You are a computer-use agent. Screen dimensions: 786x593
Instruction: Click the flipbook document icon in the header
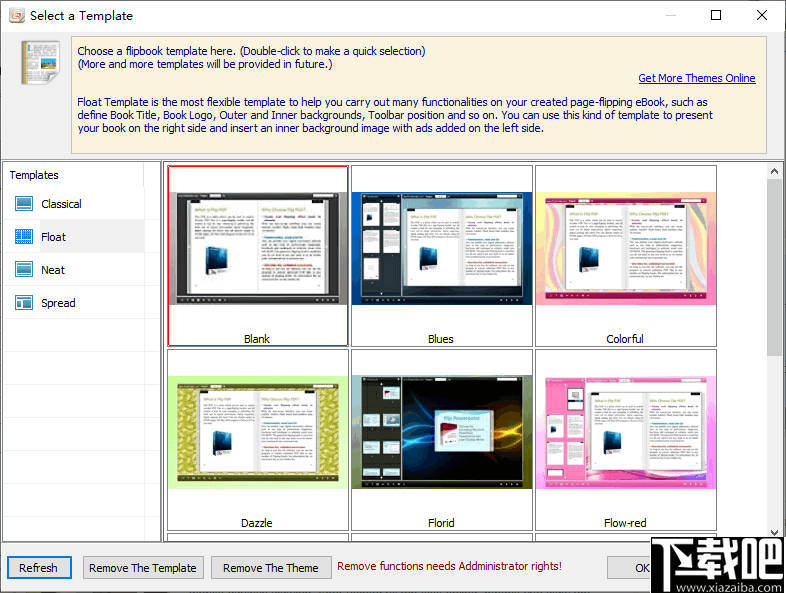40,63
